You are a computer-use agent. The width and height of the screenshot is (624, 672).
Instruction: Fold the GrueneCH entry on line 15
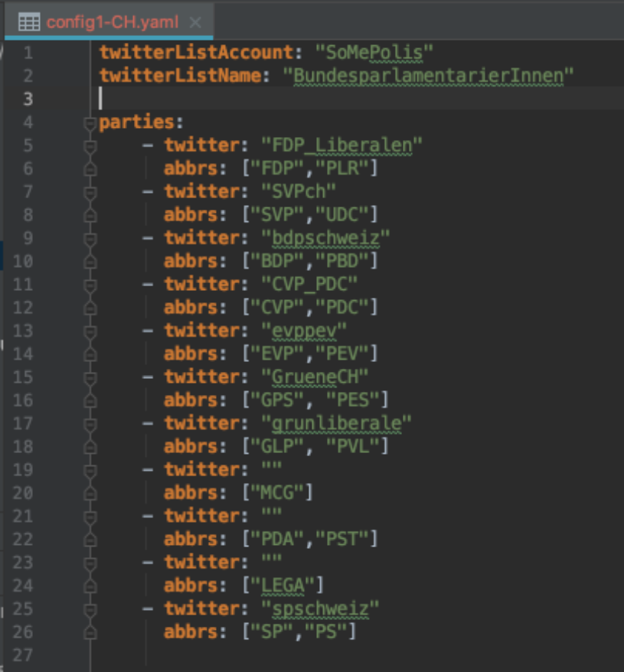pyautogui.click(x=90, y=377)
